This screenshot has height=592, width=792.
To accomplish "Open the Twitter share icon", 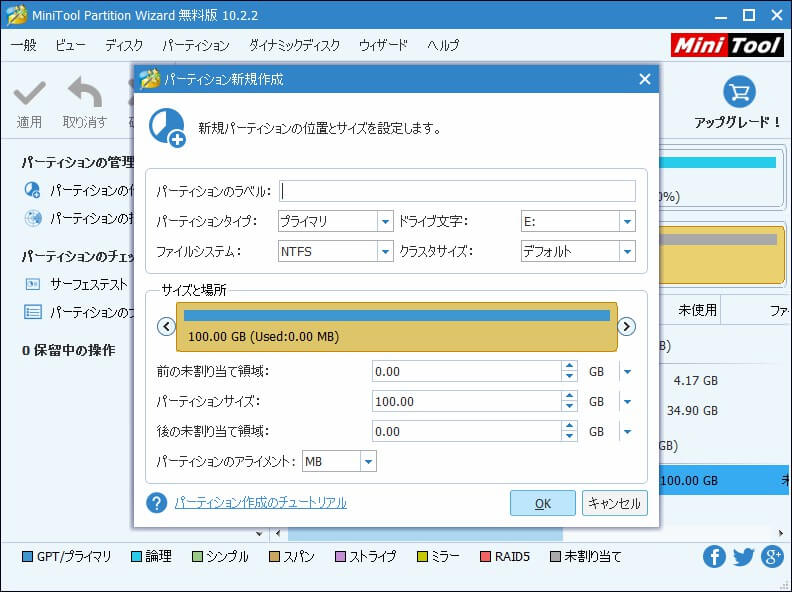I will 744,557.
